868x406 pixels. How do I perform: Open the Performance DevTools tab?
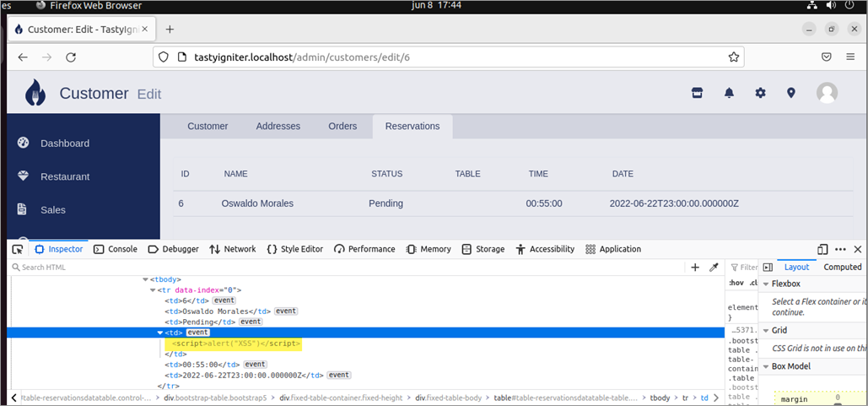[x=364, y=249]
